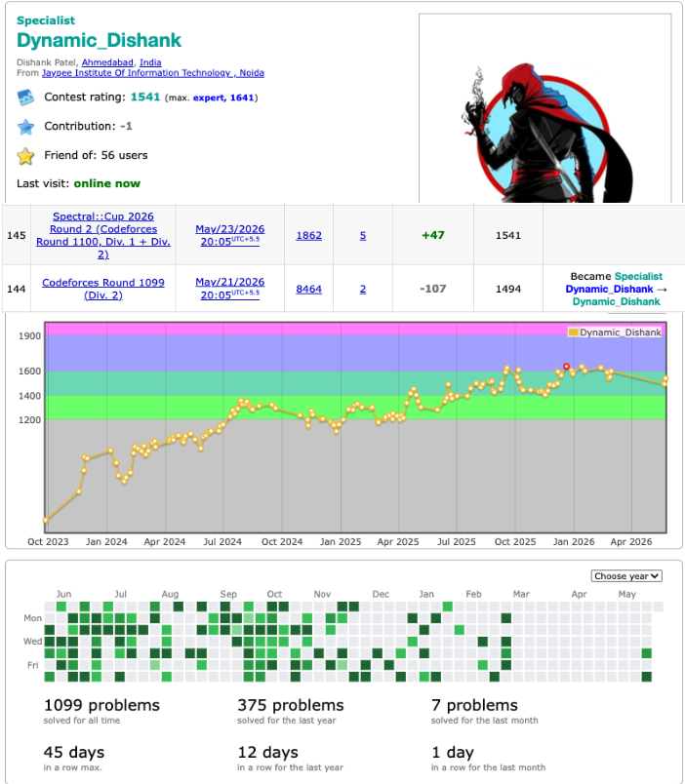This screenshot has width=685, height=784.
Task: Open the Ahmedabad city link
Action: click(107, 62)
